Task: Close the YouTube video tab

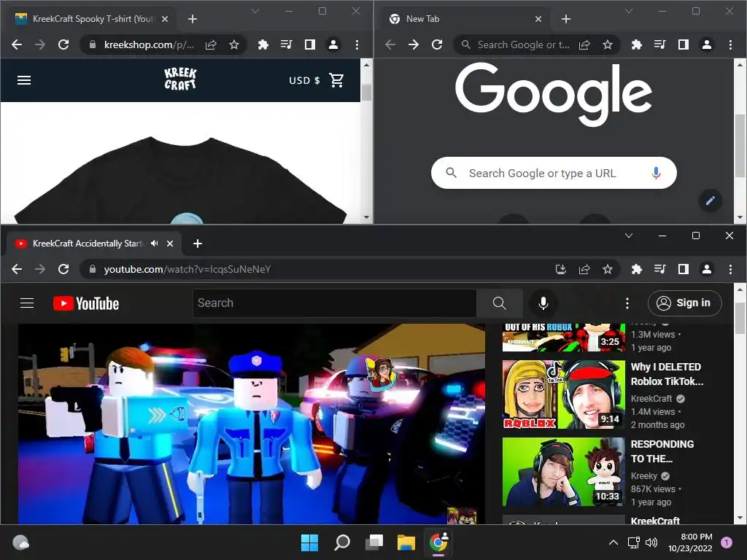Action: [170, 244]
